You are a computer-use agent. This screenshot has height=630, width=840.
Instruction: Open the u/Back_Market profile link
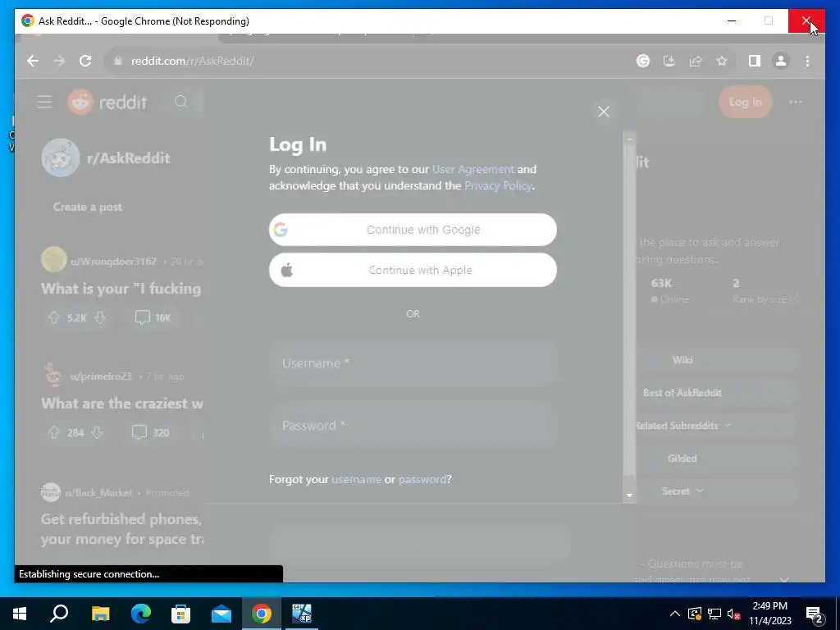[x=98, y=493]
